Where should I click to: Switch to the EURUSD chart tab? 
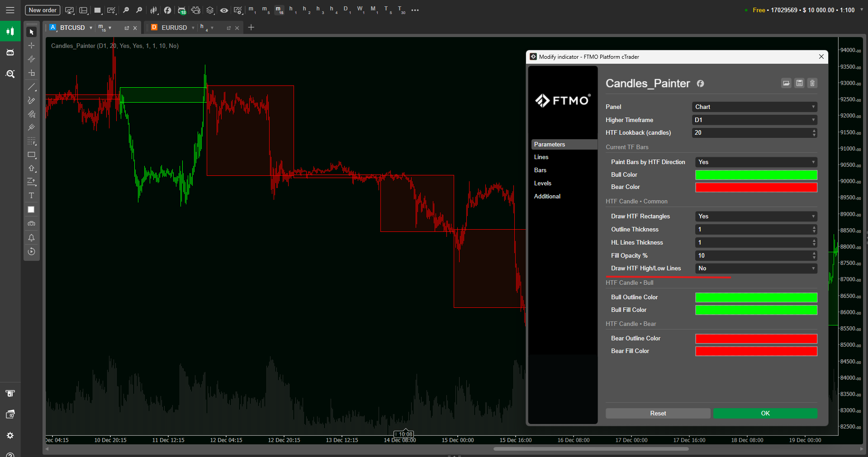(174, 28)
